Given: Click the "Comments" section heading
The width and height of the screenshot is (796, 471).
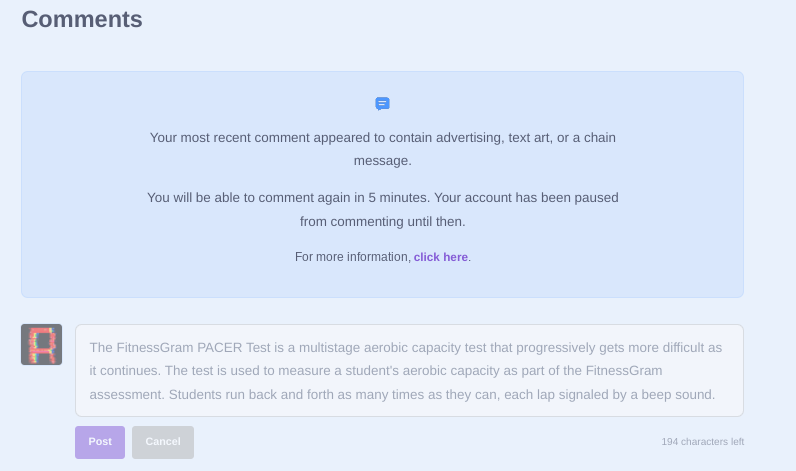Looking at the screenshot, I should [82, 19].
